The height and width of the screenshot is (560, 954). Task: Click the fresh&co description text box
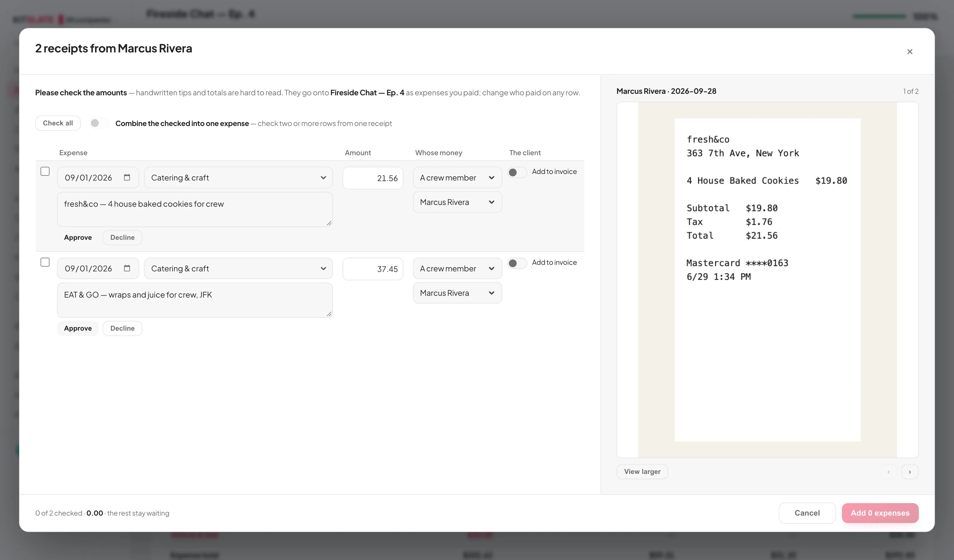(195, 209)
